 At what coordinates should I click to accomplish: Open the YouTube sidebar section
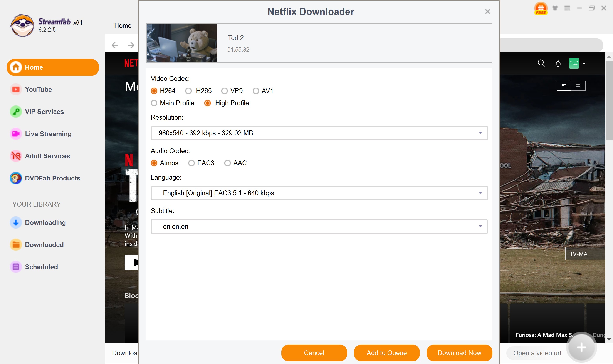coord(38,90)
